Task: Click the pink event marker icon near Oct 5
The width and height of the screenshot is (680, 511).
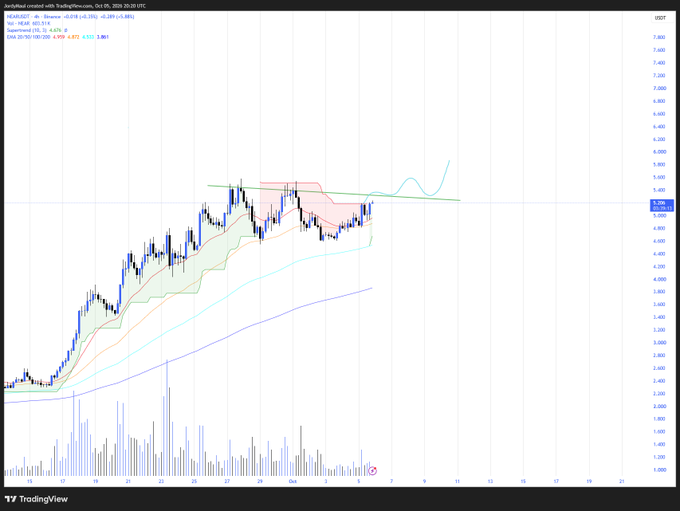Action: [372, 471]
